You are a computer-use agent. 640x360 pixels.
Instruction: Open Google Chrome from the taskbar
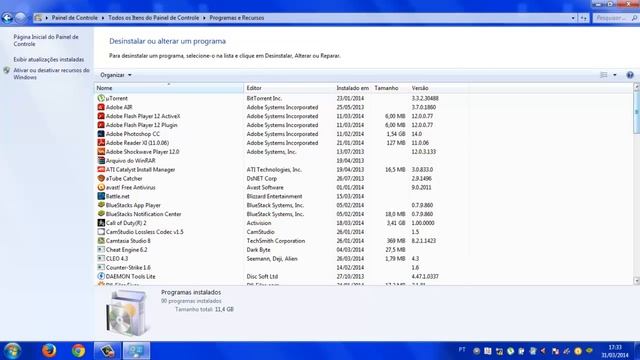[x=78, y=351]
